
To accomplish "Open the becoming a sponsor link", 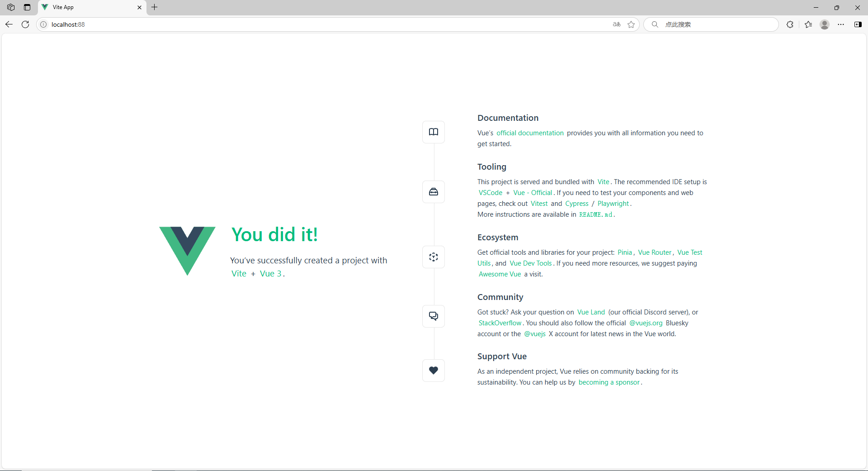I will click(x=609, y=382).
